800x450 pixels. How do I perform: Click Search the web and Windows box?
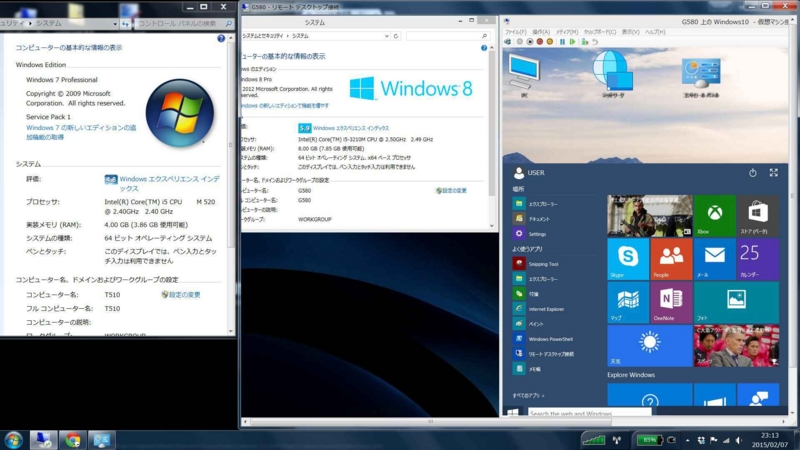tap(590, 412)
